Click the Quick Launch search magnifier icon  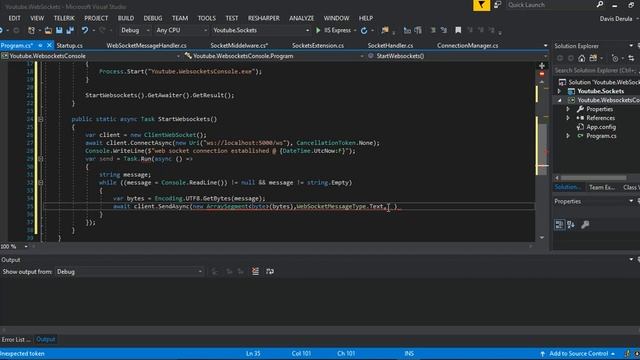pos(600,4)
